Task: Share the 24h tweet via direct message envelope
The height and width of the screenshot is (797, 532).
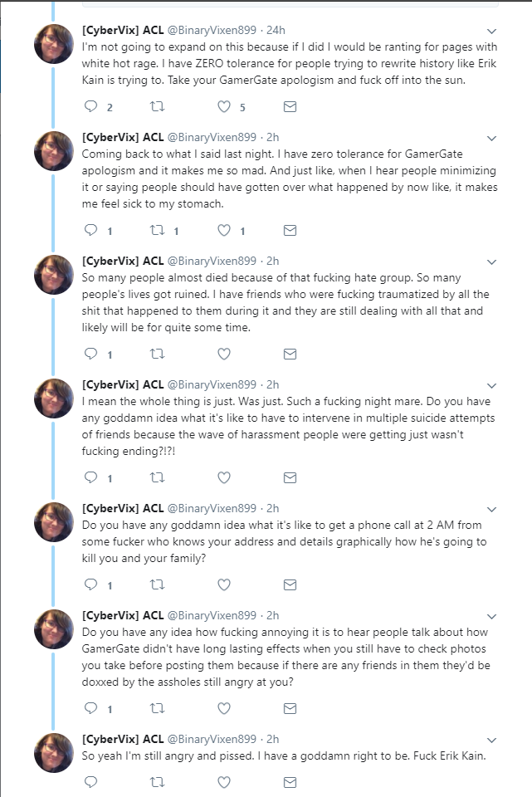Action: [290, 107]
